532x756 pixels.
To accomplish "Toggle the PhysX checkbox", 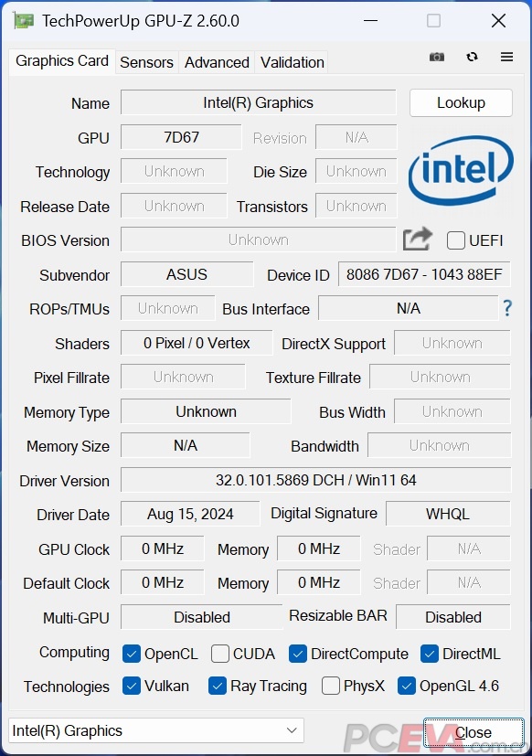I will pyautogui.click(x=330, y=686).
